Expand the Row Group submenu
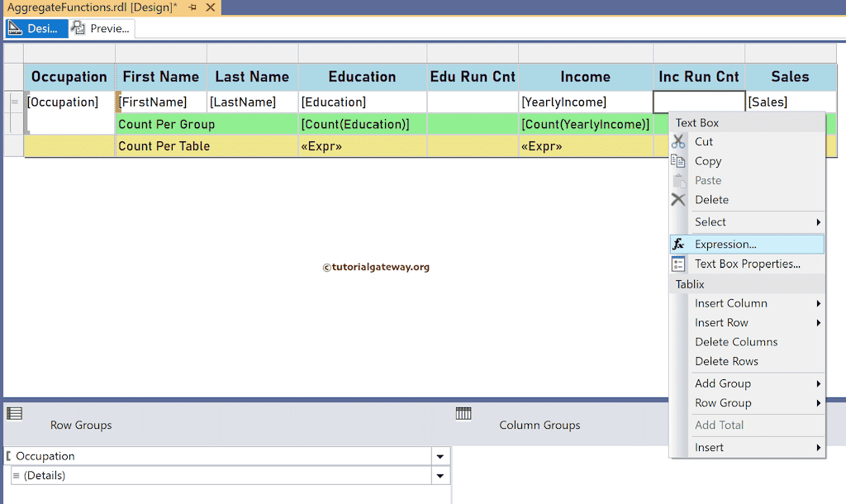The width and height of the screenshot is (846, 504). tap(747, 403)
